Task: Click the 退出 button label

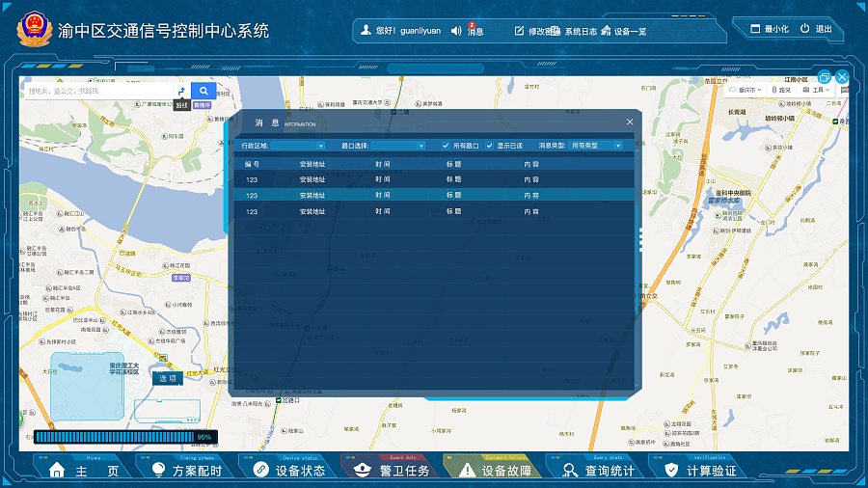Action: point(824,29)
